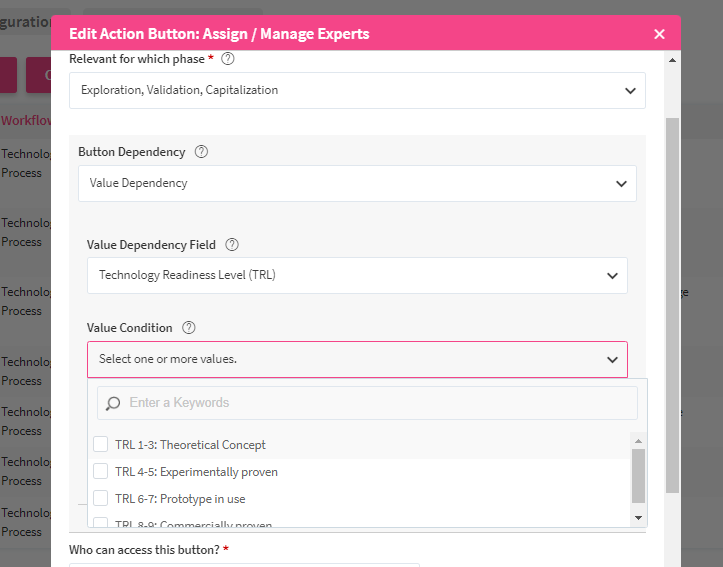Open the Button Dependency help tooltip icon
This screenshot has width=723, height=567.
tap(201, 152)
